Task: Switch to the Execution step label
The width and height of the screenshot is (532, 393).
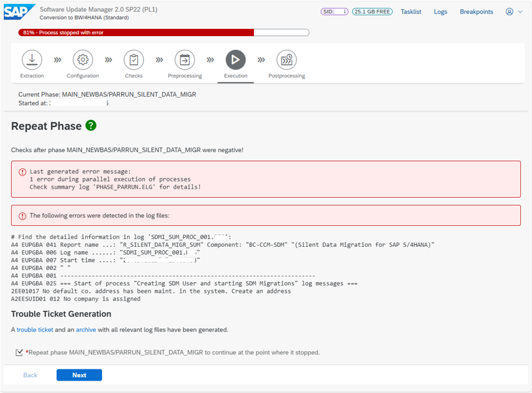Action: pyautogui.click(x=236, y=76)
